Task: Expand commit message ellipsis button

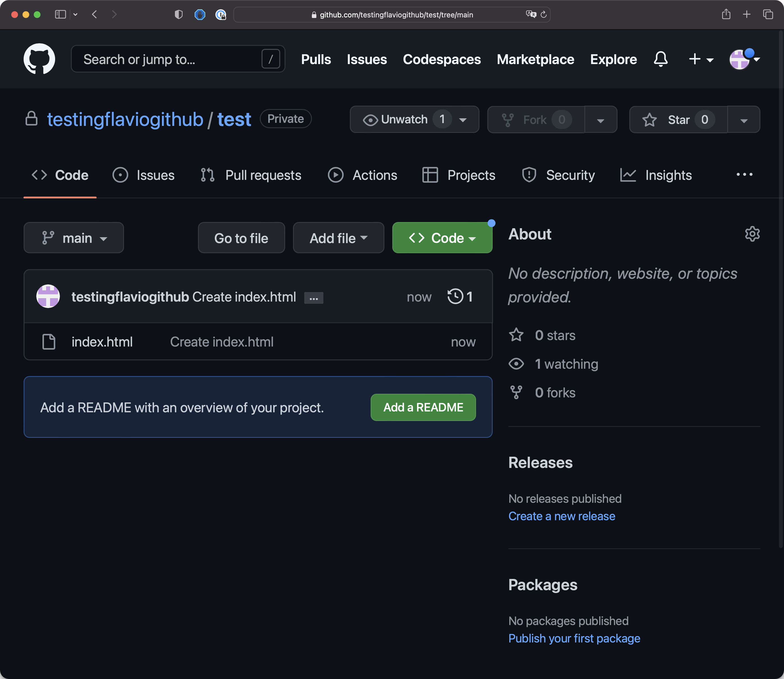Action: (x=314, y=298)
